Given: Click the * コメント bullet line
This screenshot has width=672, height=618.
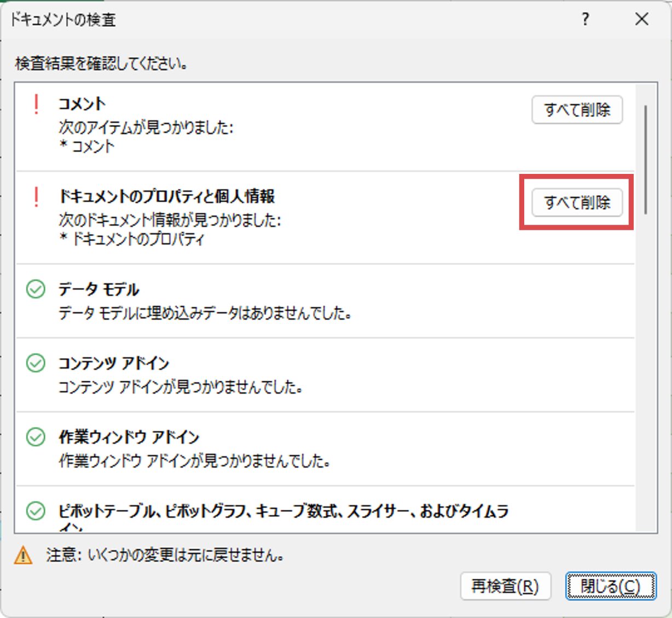Looking at the screenshot, I should pos(87,146).
